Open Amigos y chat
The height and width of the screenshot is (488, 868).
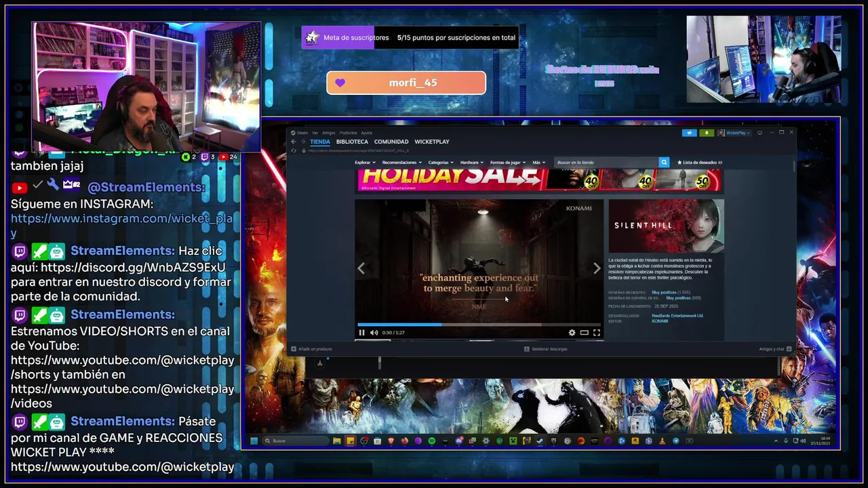coord(774,349)
